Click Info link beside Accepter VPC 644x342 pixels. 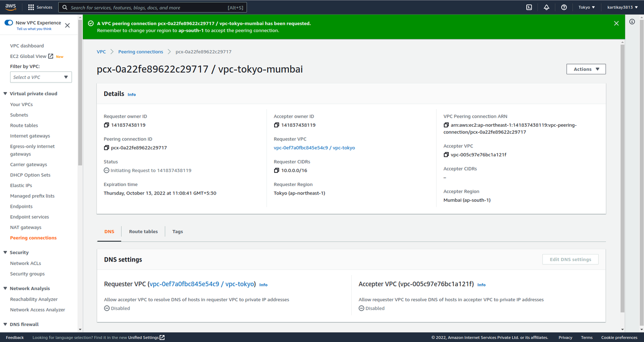tap(481, 285)
